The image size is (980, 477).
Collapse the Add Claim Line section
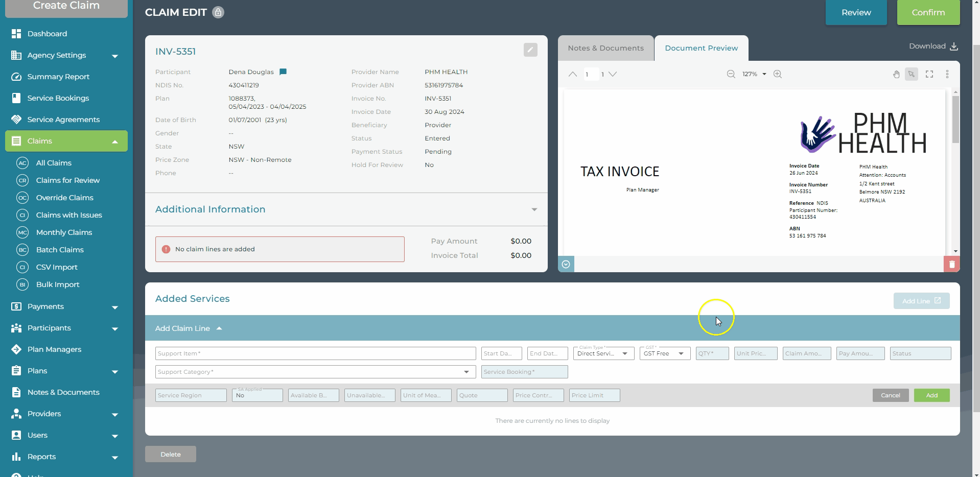pos(219,328)
